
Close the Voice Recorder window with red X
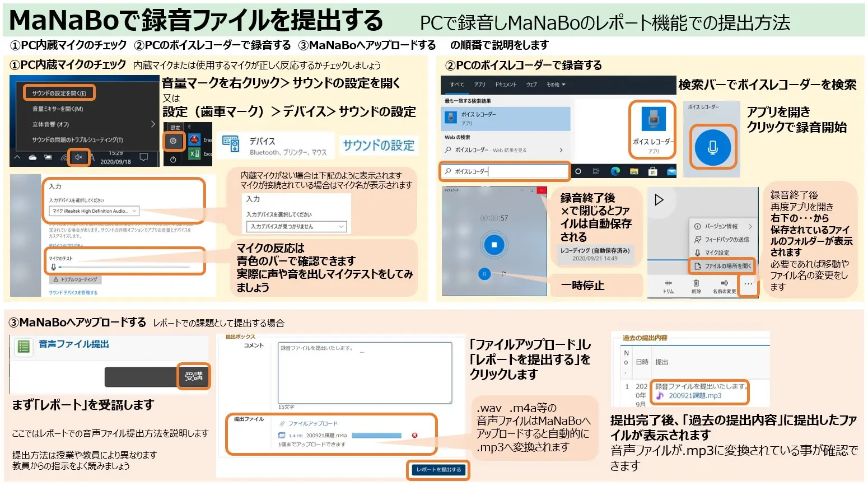tap(542, 191)
